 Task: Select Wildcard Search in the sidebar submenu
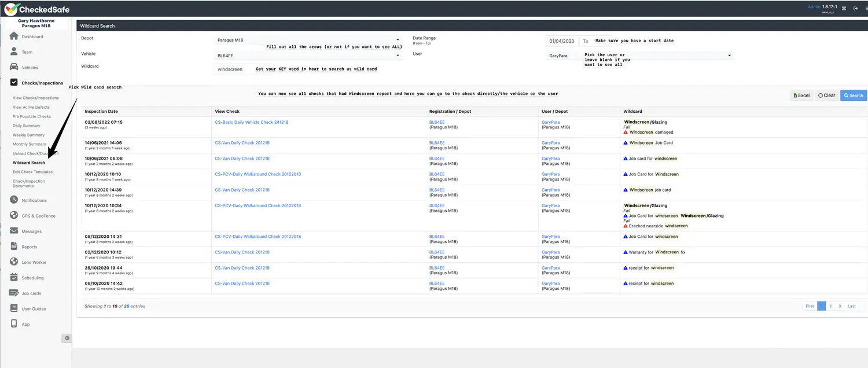[29, 163]
